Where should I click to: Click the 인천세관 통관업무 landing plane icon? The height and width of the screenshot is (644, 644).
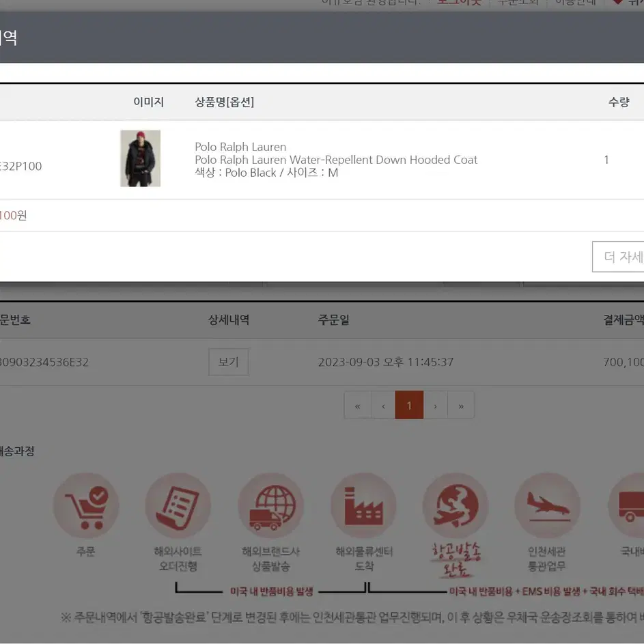[x=548, y=505]
